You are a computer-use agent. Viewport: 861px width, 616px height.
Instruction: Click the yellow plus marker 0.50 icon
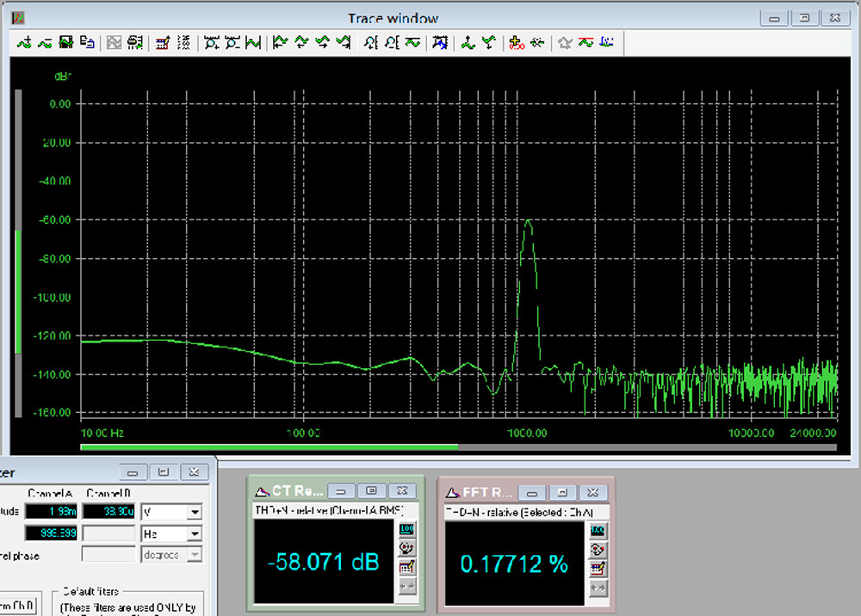tap(516, 42)
